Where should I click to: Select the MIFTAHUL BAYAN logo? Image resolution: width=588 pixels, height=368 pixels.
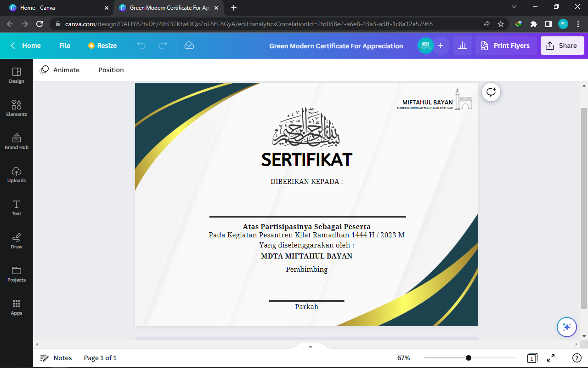coord(435,99)
